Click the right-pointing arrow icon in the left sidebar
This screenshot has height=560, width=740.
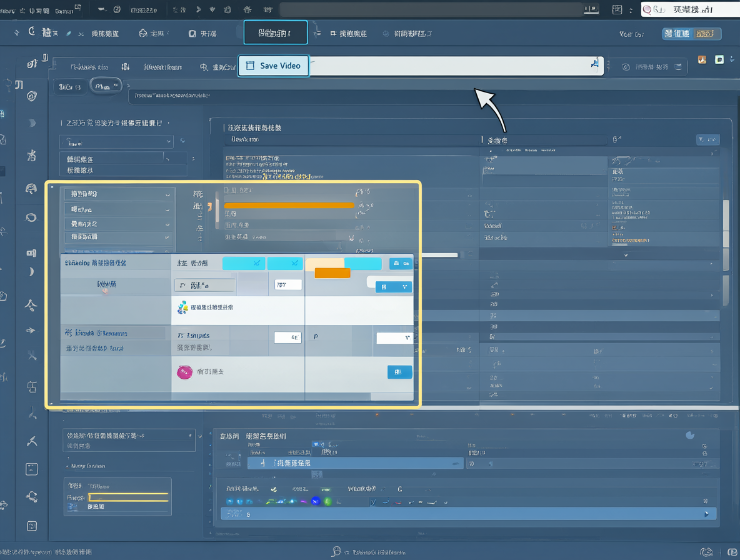(x=31, y=330)
